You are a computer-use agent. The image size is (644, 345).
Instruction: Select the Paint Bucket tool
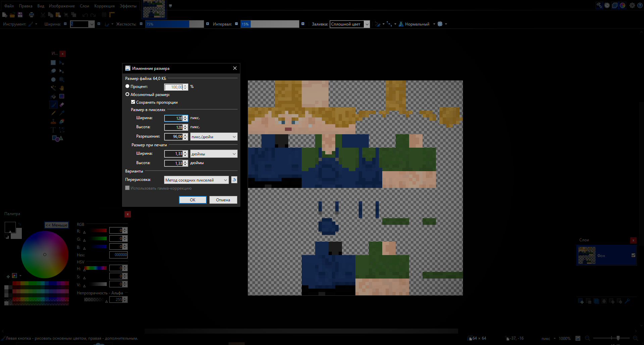tap(53, 96)
